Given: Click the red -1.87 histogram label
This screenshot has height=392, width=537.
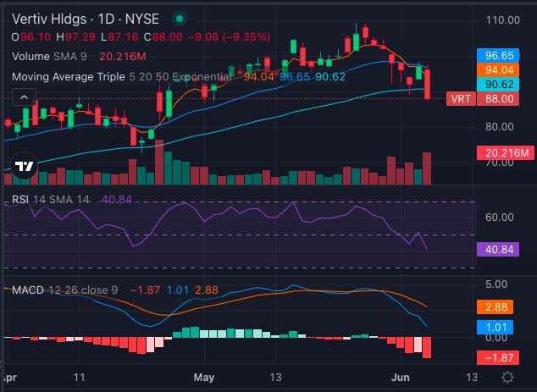Looking at the screenshot, I should coord(498,358).
